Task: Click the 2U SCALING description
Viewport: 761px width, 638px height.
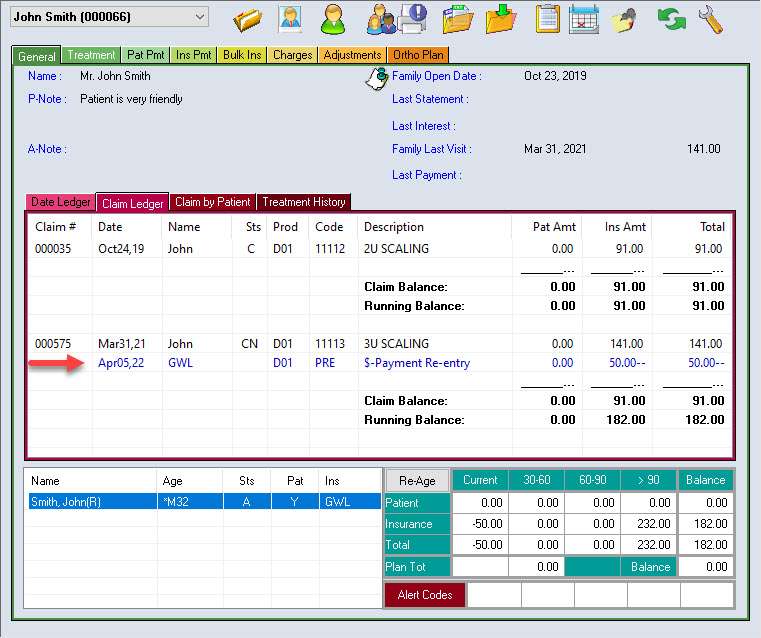Action: (x=397, y=249)
